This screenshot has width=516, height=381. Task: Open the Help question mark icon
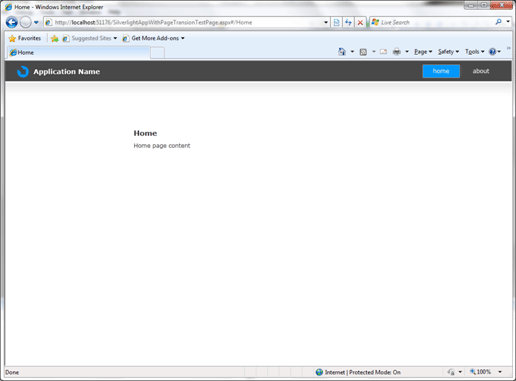pyautogui.click(x=492, y=52)
